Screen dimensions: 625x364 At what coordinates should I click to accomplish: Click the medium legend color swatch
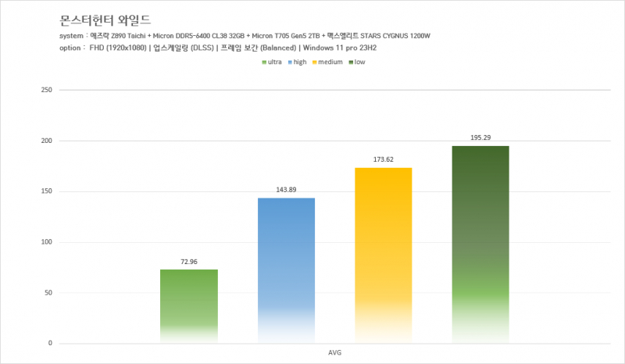pyautogui.click(x=317, y=62)
